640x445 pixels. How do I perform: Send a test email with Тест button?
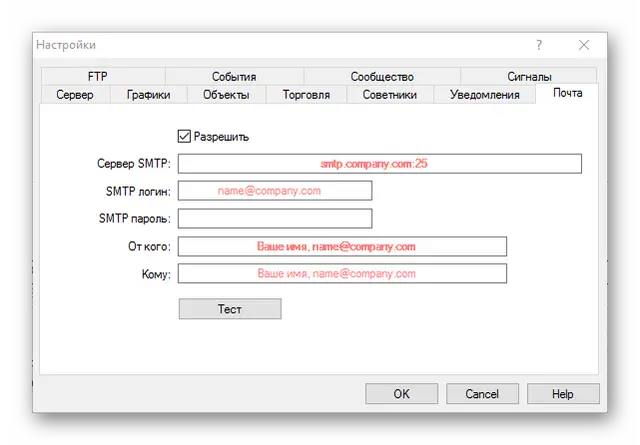[230, 309]
